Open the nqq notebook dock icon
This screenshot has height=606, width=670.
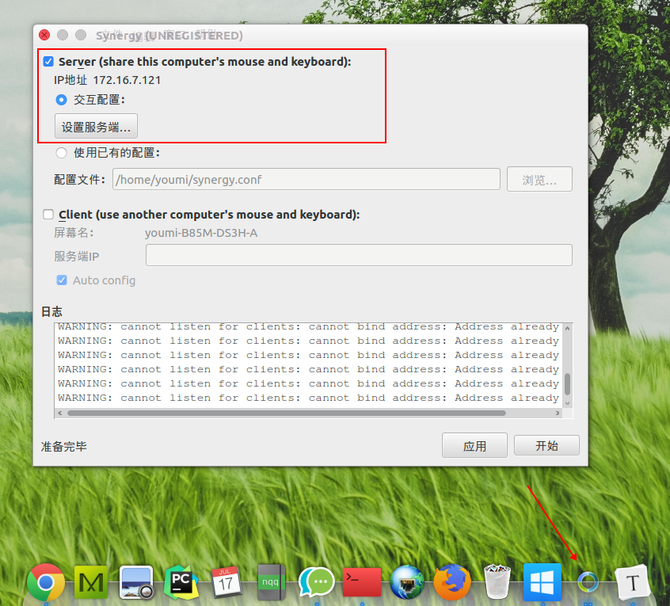coord(271,582)
